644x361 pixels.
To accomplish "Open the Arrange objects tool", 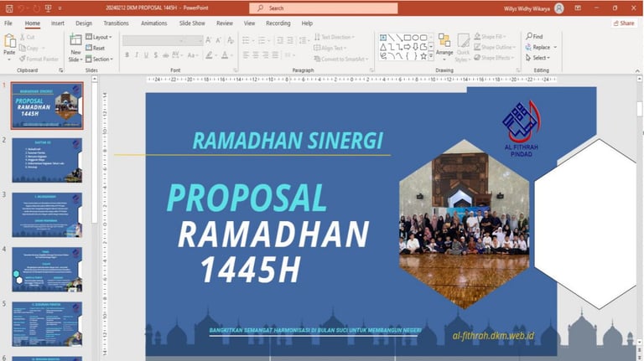I will point(444,45).
